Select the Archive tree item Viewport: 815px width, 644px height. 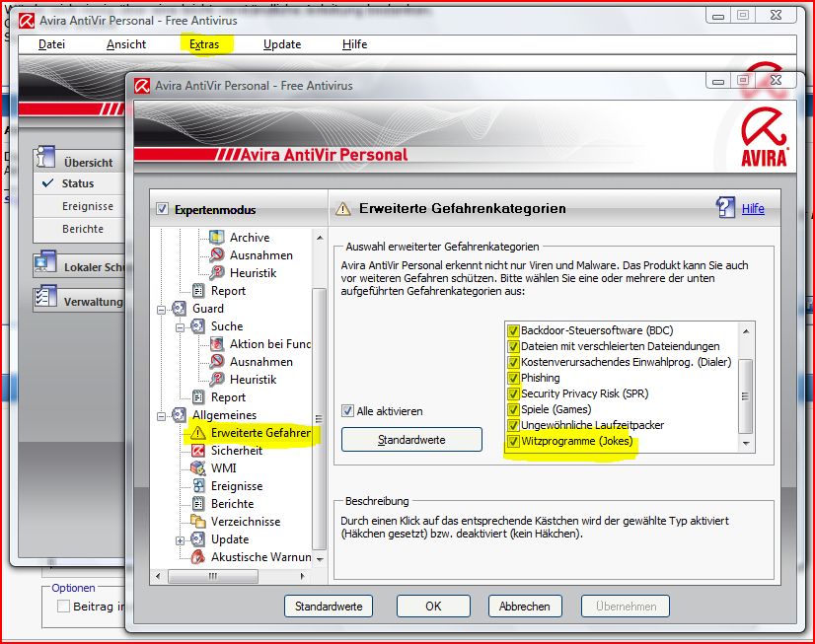[250, 238]
